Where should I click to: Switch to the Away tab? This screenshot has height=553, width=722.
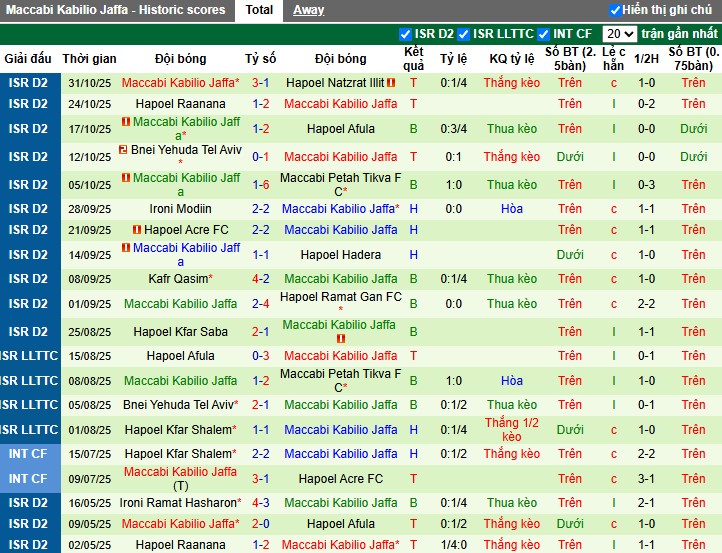pyautogui.click(x=308, y=10)
